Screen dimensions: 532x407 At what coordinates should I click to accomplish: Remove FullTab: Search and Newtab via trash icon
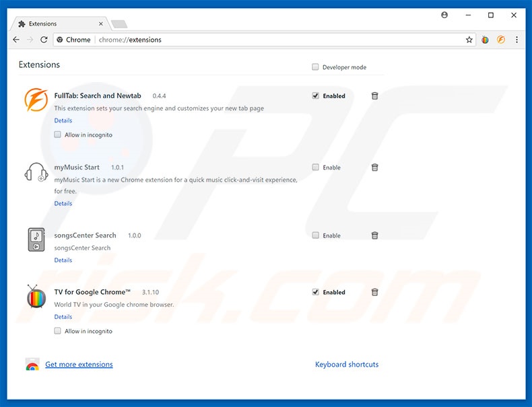click(x=374, y=96)
